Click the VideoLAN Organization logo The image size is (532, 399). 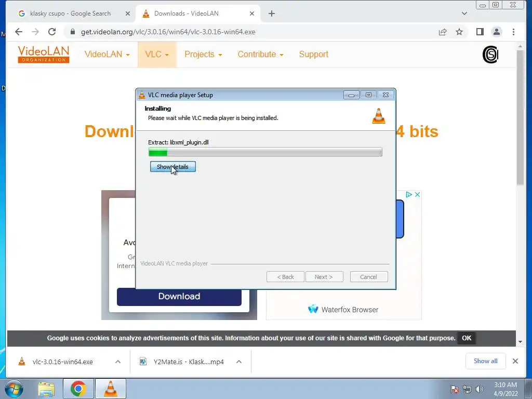tap(44, 54)
